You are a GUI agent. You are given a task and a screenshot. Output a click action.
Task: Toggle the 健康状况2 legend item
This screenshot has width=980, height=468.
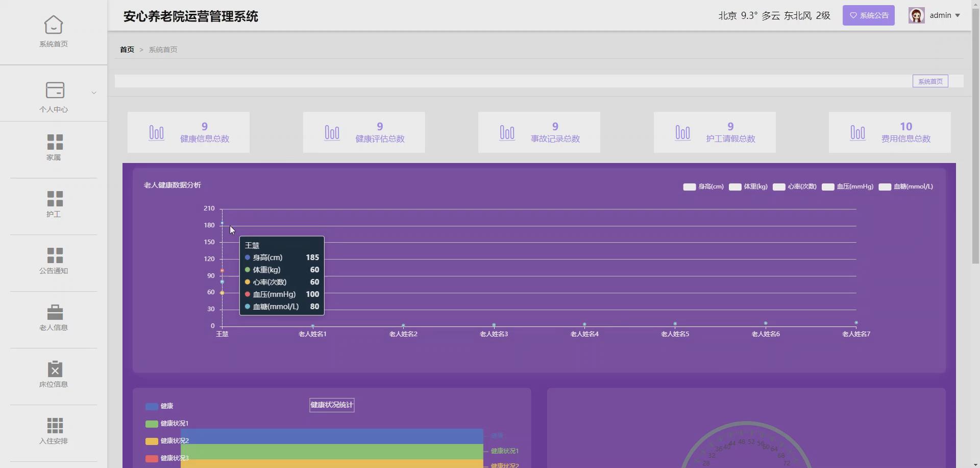[x=167, y=441]
